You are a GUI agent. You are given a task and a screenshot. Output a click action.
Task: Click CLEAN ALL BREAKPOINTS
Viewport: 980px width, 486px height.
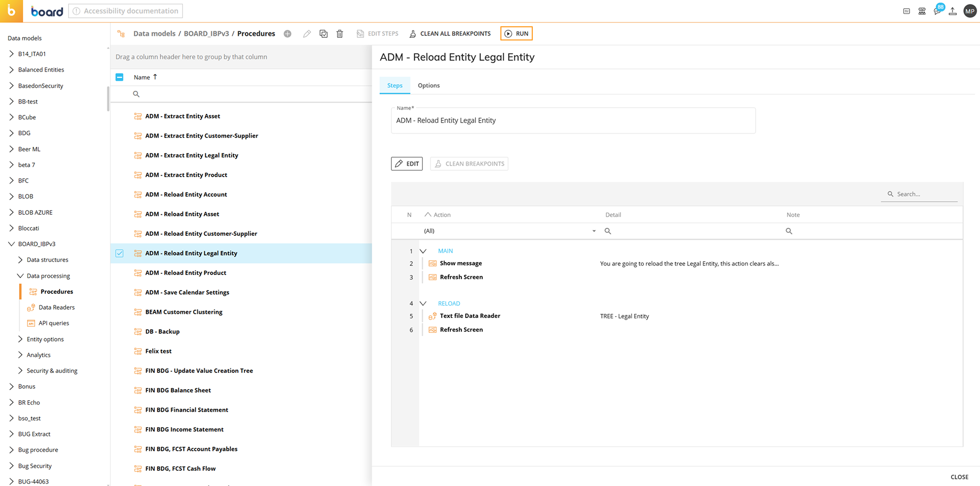450,34
